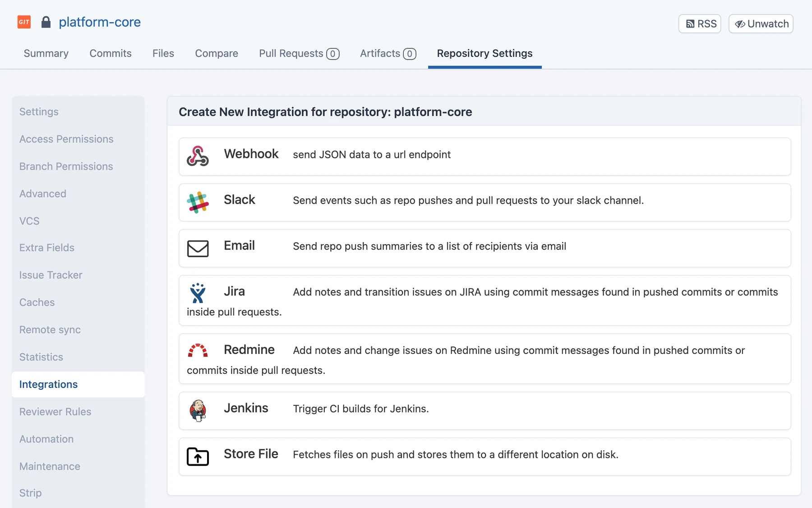
Task: Click the Pull Requests count badge
Action: (x=333, y=54)
